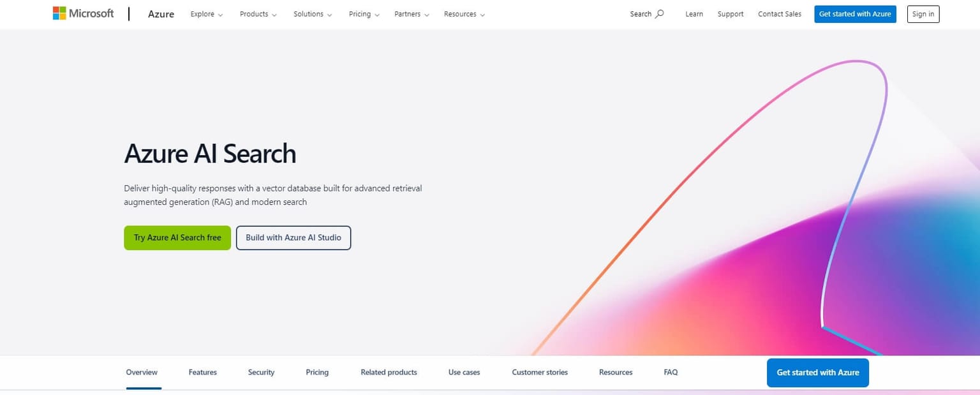Jump to the FAQ tab
Screen dimensions: 980x395
click(671, 372)
